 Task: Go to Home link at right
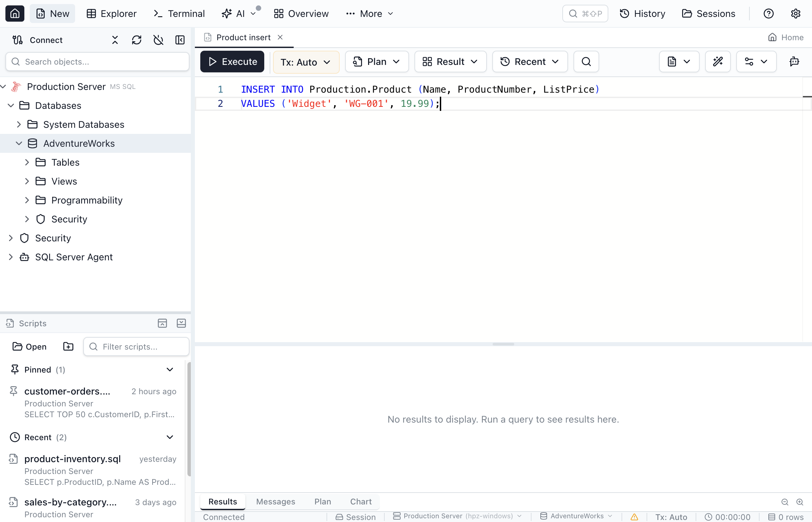tap(786, 37)
